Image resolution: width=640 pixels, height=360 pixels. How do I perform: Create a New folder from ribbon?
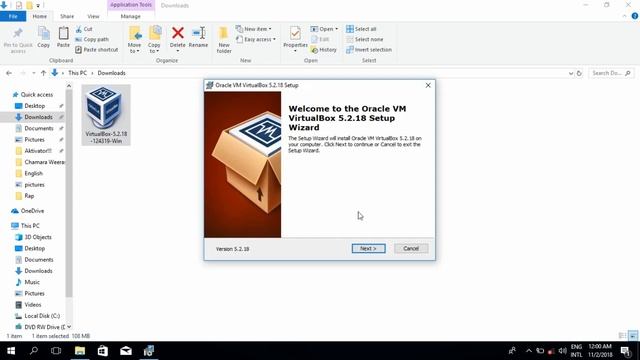[224, 40]
